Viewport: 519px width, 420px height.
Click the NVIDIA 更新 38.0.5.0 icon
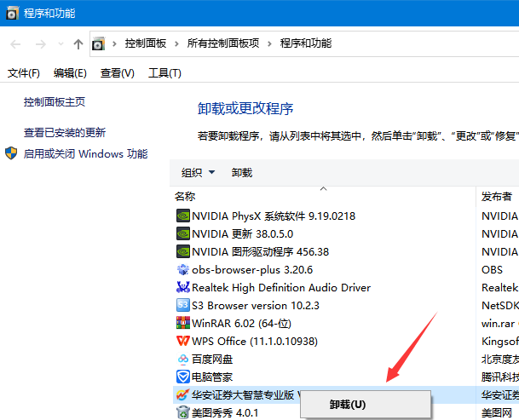click(x=182, y=233)
